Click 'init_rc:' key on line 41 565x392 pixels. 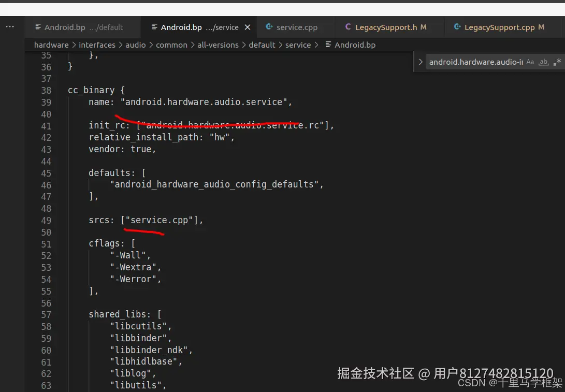(109, 125)
